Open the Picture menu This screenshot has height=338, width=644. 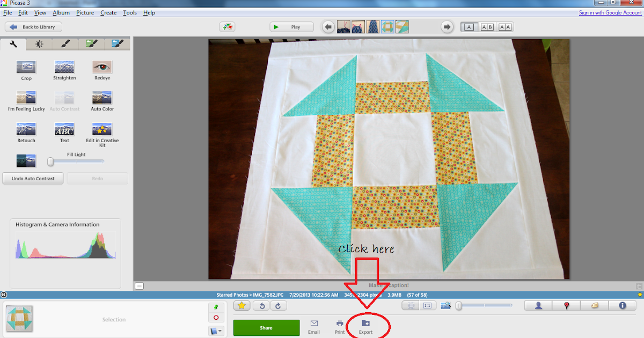coord(85,12)
